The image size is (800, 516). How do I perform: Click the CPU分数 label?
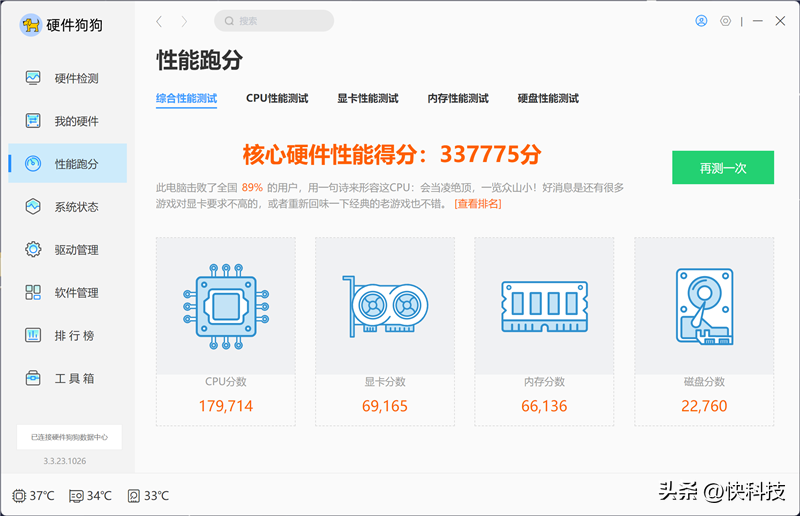point(226,382)
